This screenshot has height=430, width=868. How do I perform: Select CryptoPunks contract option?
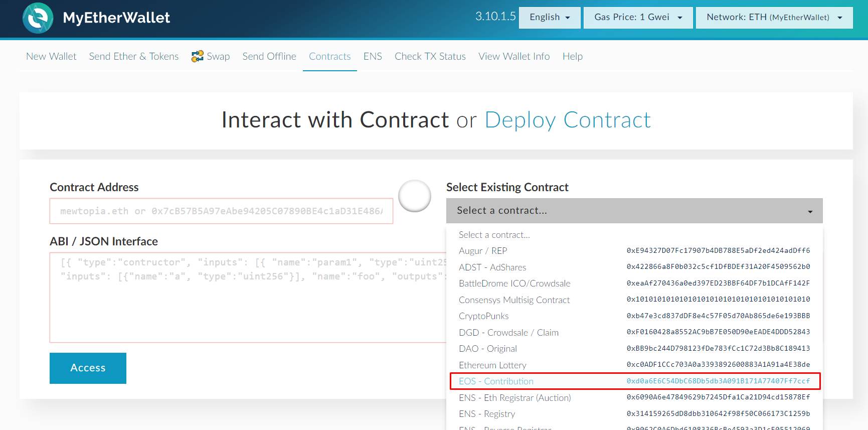pyautogui.click(x=634, y=316)
